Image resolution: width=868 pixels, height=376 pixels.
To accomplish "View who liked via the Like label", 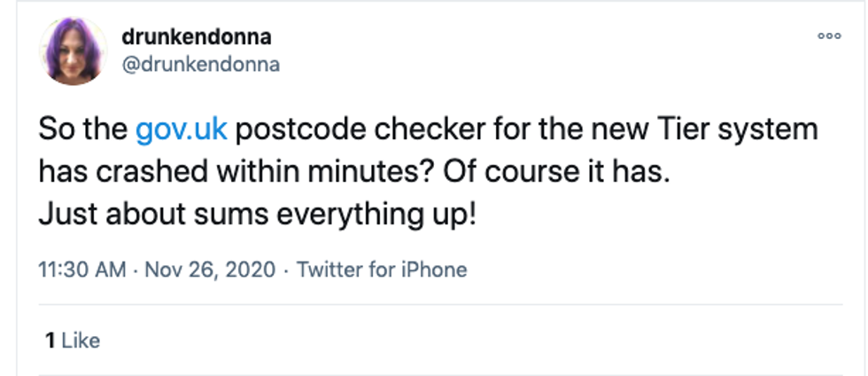I will click(x=81, y=341).
